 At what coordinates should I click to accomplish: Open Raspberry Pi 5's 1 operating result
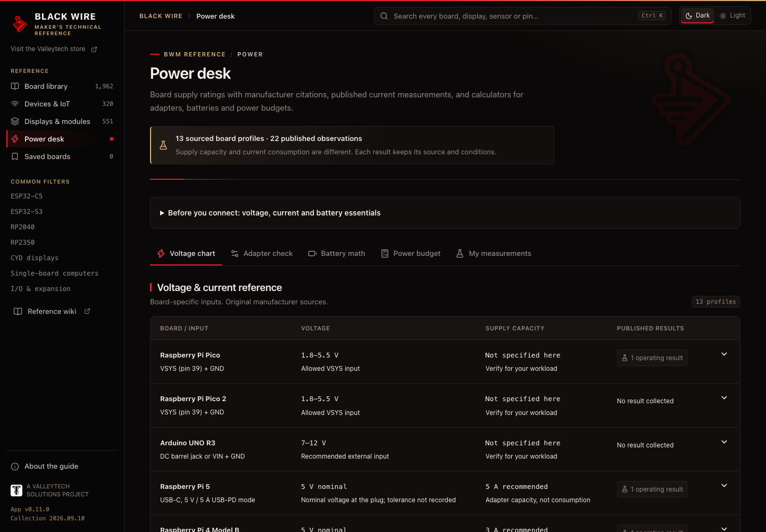click(652, 489)
